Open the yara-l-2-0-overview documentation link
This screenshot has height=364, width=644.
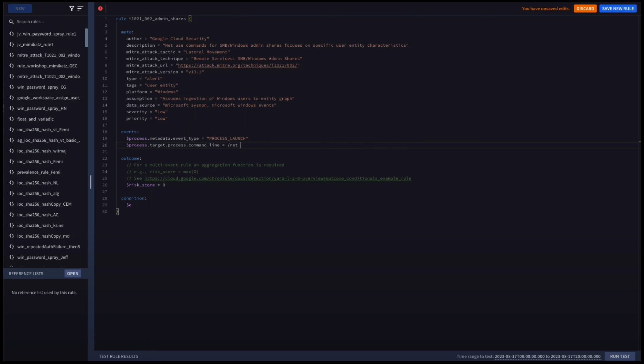tap(278, 178)
